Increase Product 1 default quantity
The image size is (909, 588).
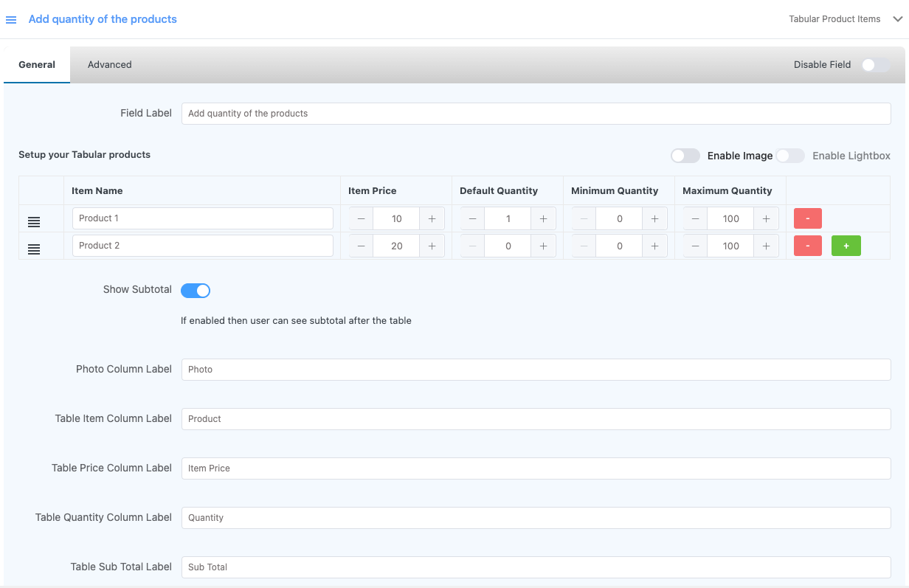(543, 218)
